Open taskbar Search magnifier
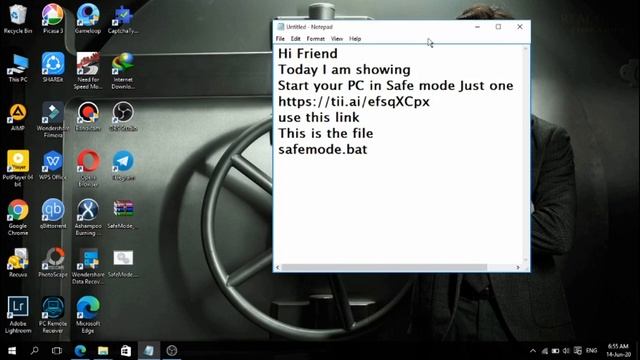Viewport: 640px width, 360px height. pyautogui.click(x=35, y=351)
